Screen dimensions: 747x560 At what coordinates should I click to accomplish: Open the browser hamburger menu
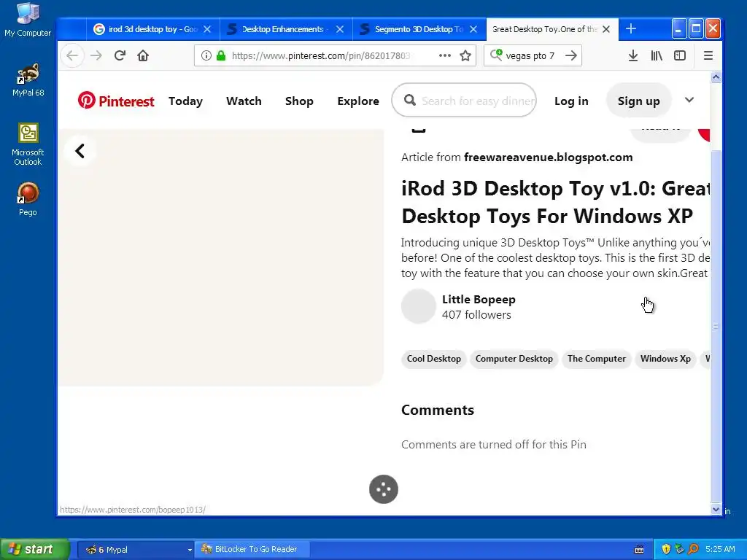click(708, 55)
